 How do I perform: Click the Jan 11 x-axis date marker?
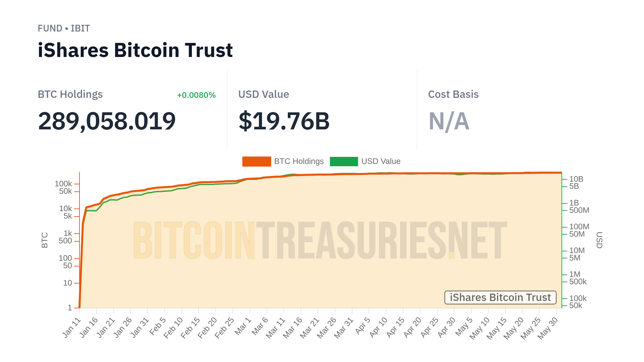point(72,327)
